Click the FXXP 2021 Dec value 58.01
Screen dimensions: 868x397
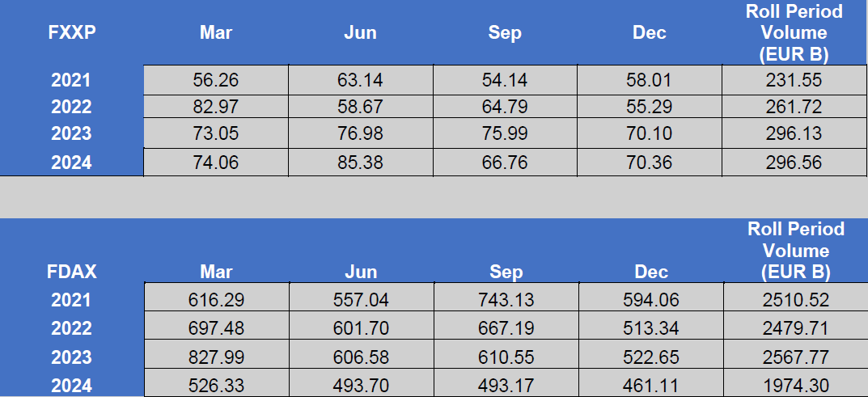click(x=650, y=80)
